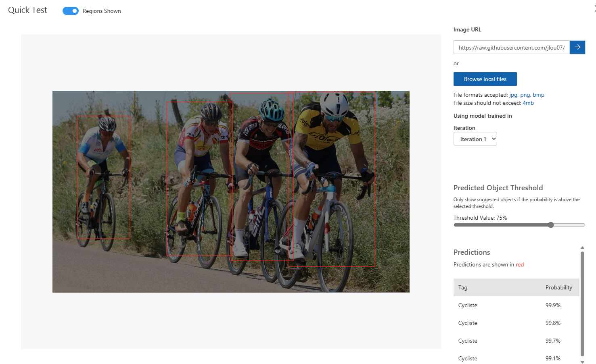Open the Iteration dropdown
This screenshot has width=596, height=364.
point(475,139)
